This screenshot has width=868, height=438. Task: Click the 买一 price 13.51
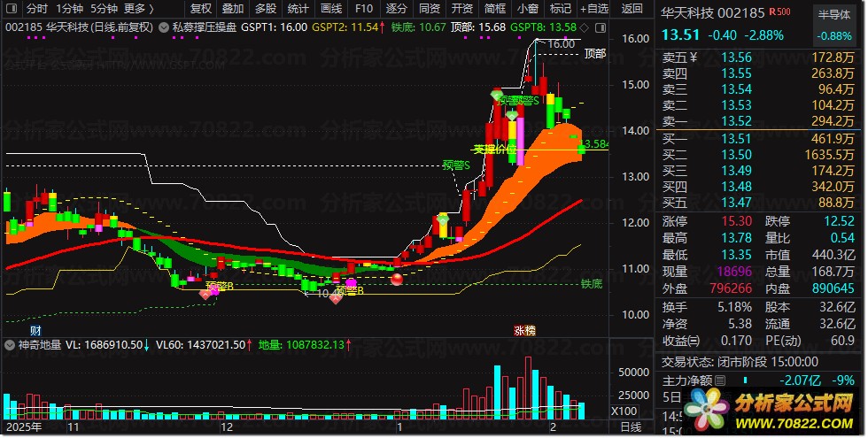pyautogui.click(x=736, y=139)
